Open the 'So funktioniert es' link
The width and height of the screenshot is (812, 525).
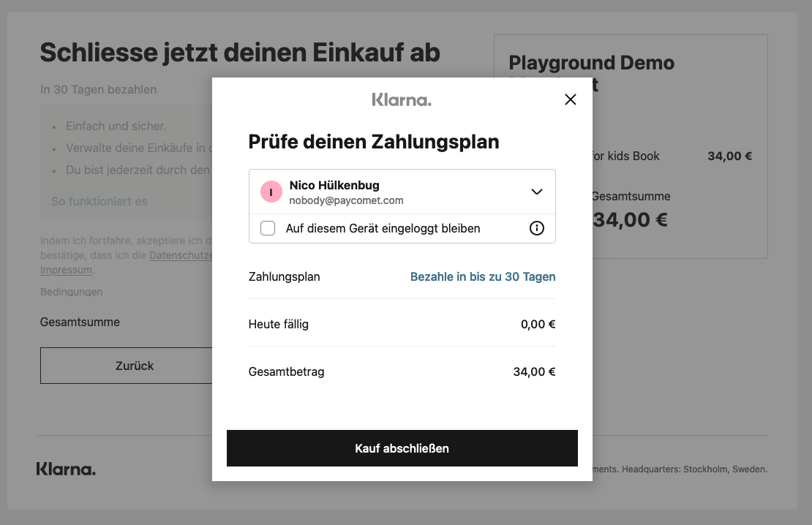(x=99, y=201)
